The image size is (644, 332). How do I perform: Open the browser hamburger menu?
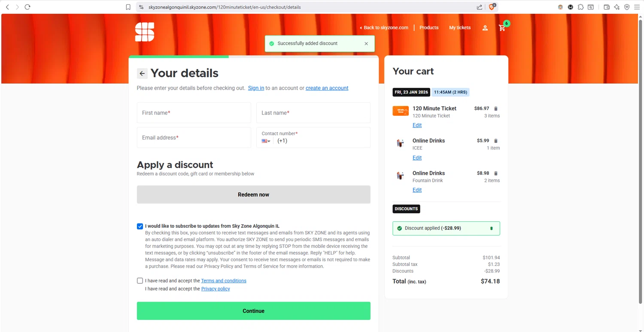pos(637,7)
